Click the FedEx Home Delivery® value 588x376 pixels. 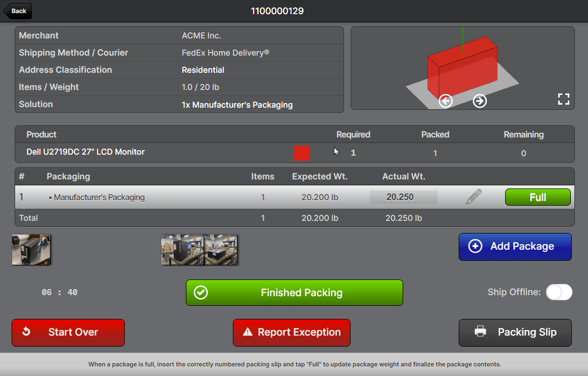225,53
